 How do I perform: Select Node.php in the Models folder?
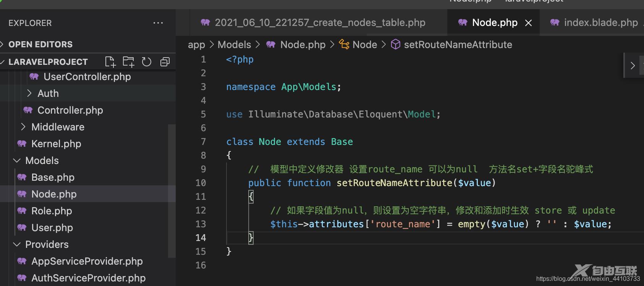[x=54, y=194]
